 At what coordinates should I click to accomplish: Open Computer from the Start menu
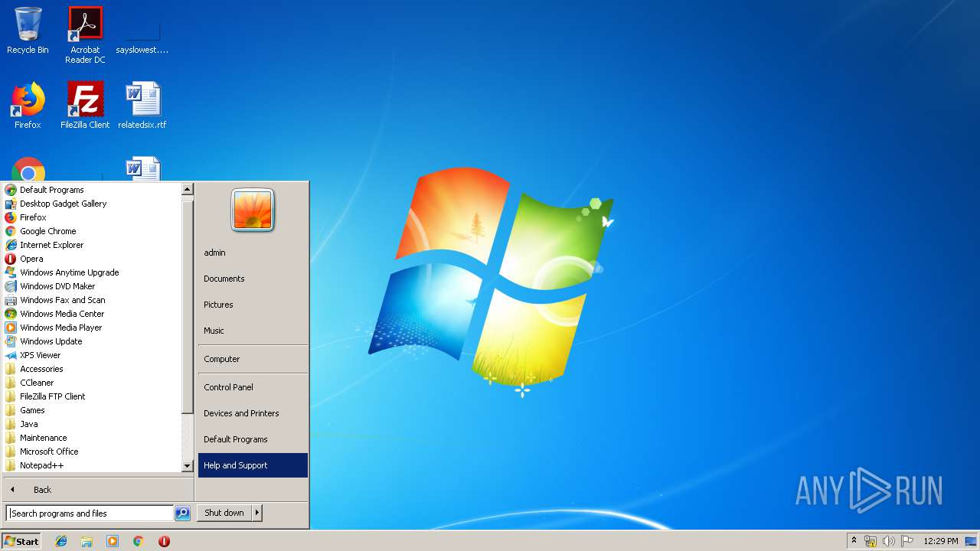tap(253, 359)
